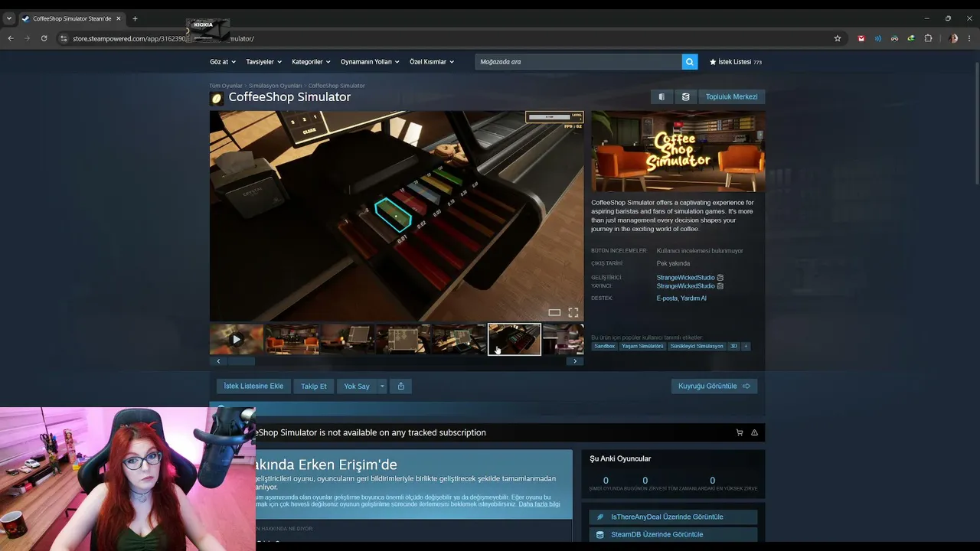Click the Yok Say ignore button
The width and height of the screenshot is (980, 551).
(x=357, y=386)
